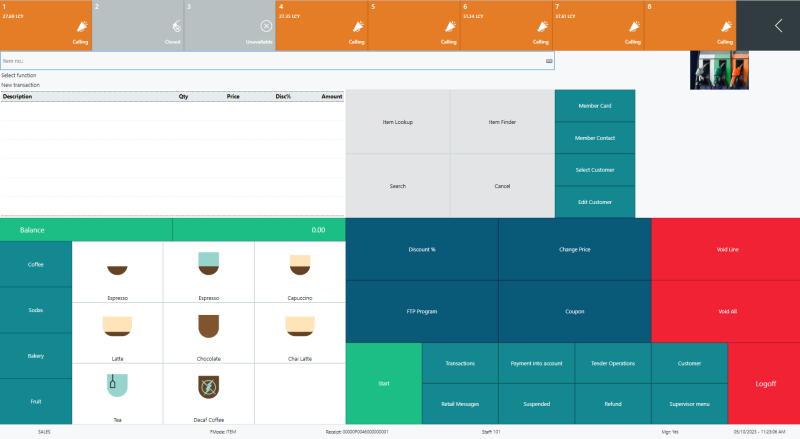Collapse panel with the top-right chevron arrow
This screenshot has width=800, height=439.
tap(778, 26)
